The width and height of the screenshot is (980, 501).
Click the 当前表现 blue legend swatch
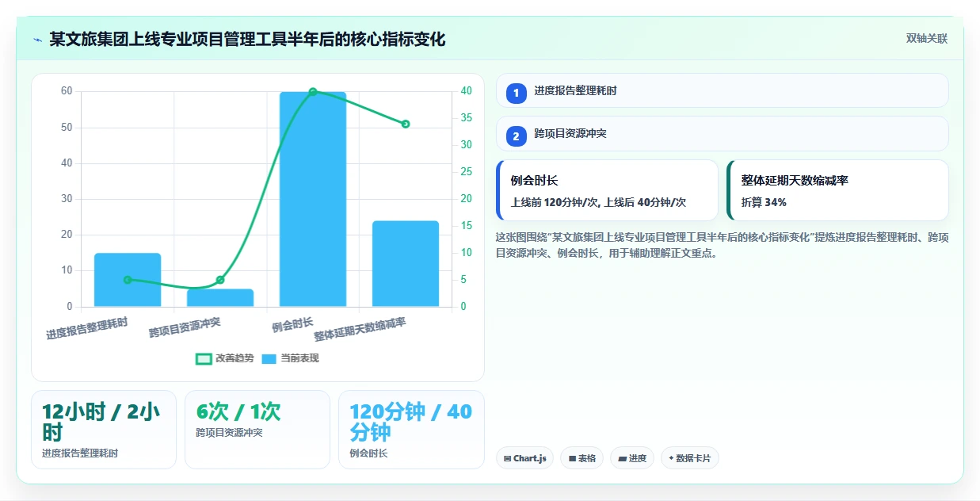tap(269, 359)
